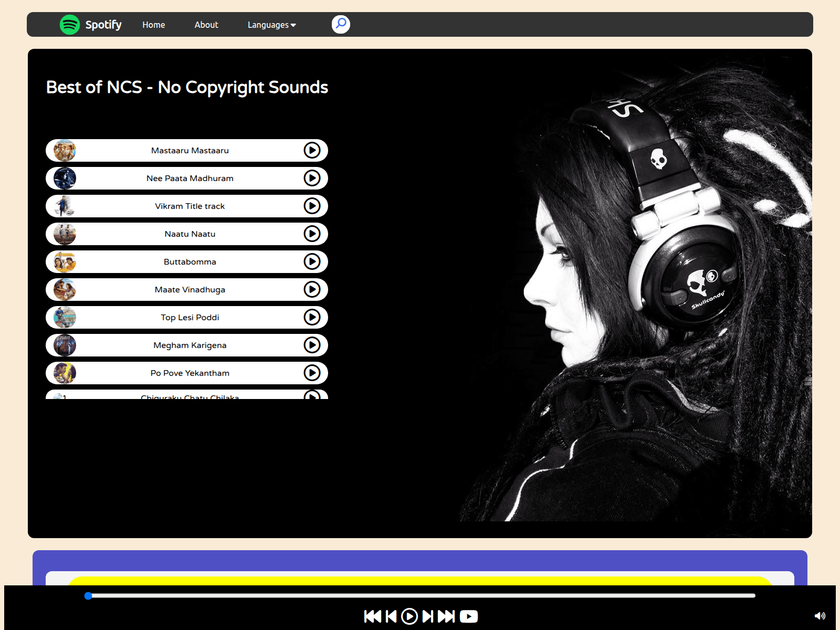Click the Po Pove Yekantham cover thumbnail
Viewport: 840px width, 630px height.
65,373
